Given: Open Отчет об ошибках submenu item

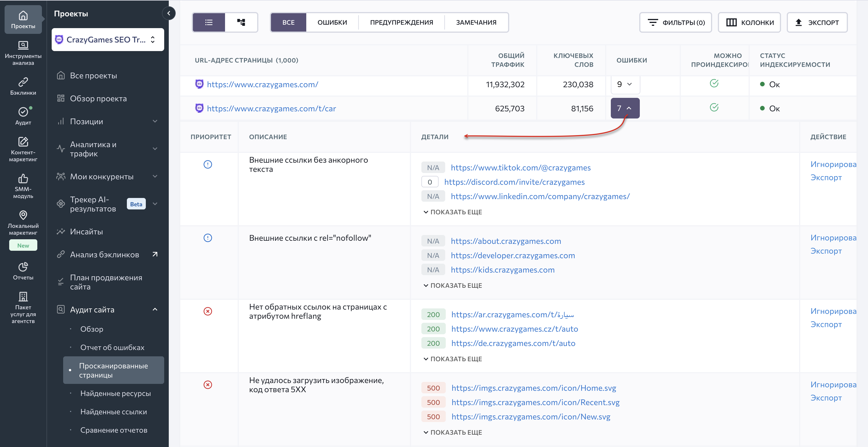Looking at the screenshot, I should pyautogui.click(x=112, y=347).
